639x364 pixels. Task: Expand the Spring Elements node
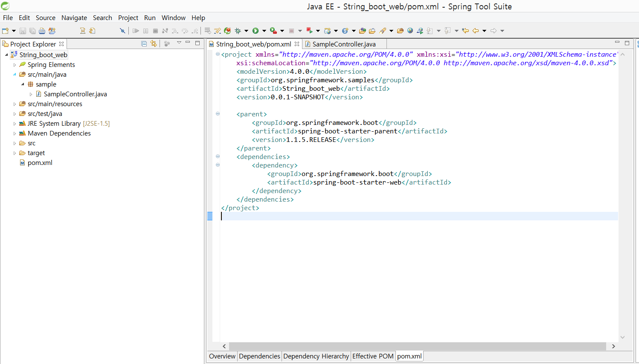(x=15, y=65)
